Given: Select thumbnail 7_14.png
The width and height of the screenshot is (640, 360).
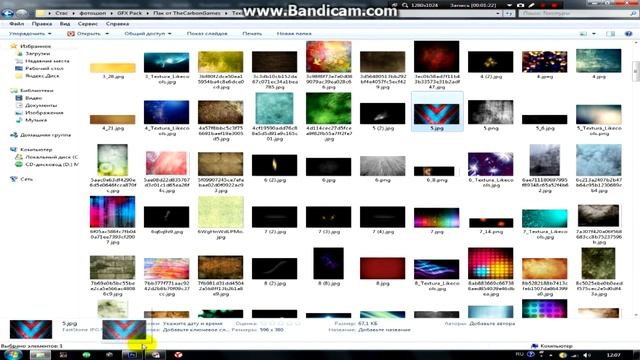Looking at the screenshot, I should click(x=491, y=223).
